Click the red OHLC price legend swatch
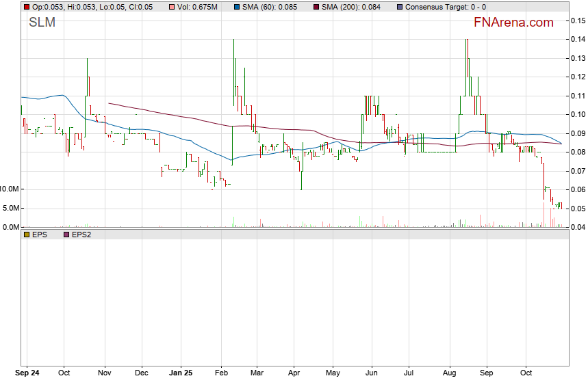Image resolution: width=588 pixels, height=387 pixels. [x=27, y=7]
